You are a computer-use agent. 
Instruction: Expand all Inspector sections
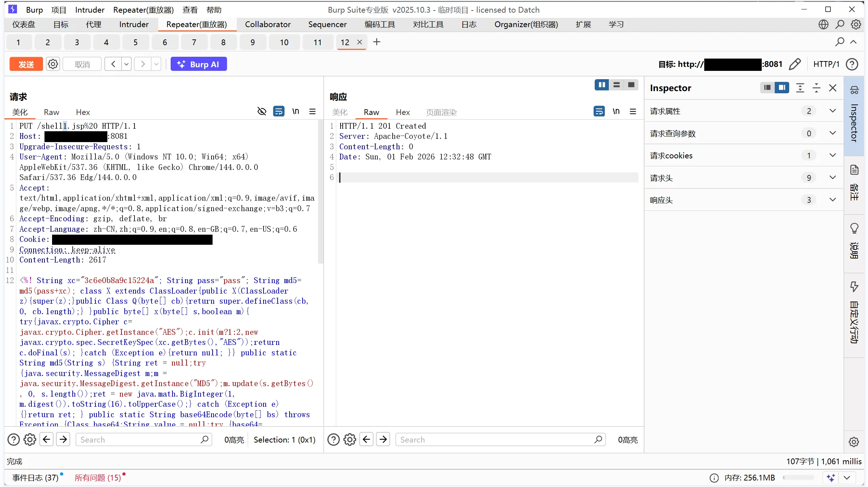coord(800,88)
